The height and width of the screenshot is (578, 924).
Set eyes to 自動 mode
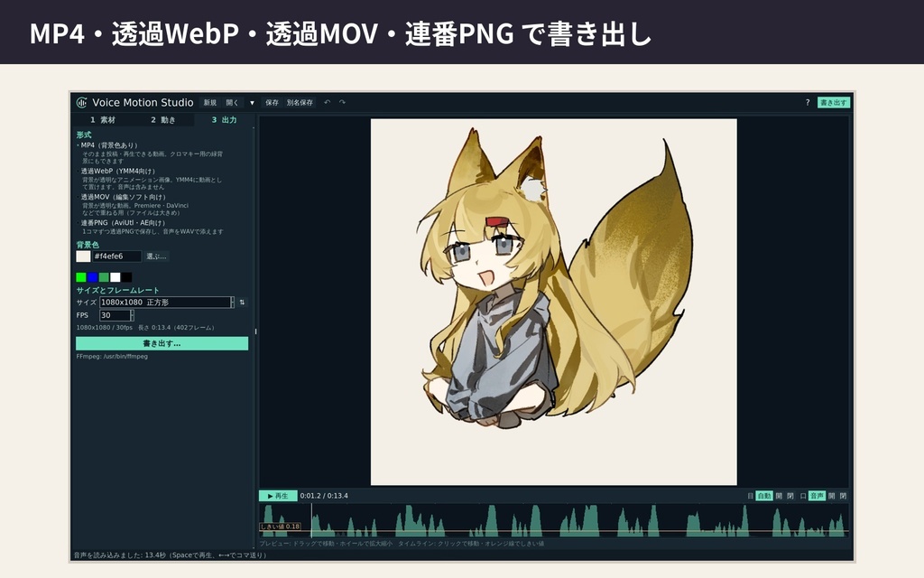click(x=764, y=496)
